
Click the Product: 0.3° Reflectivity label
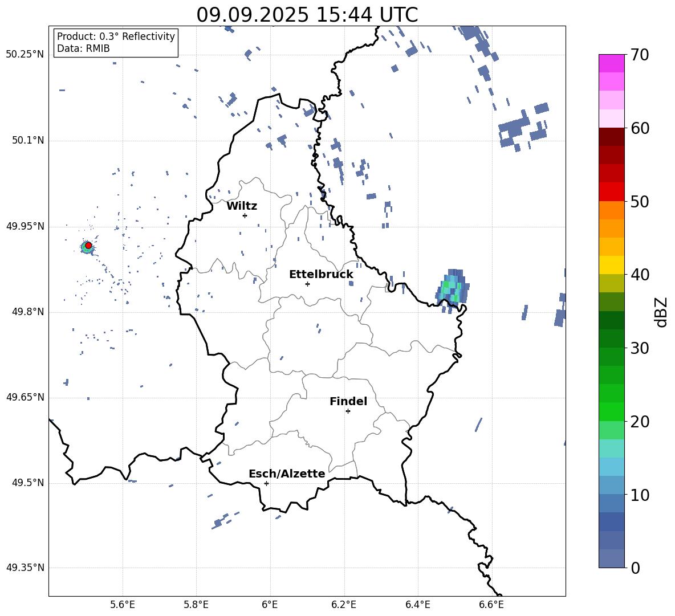coord(116,36)
